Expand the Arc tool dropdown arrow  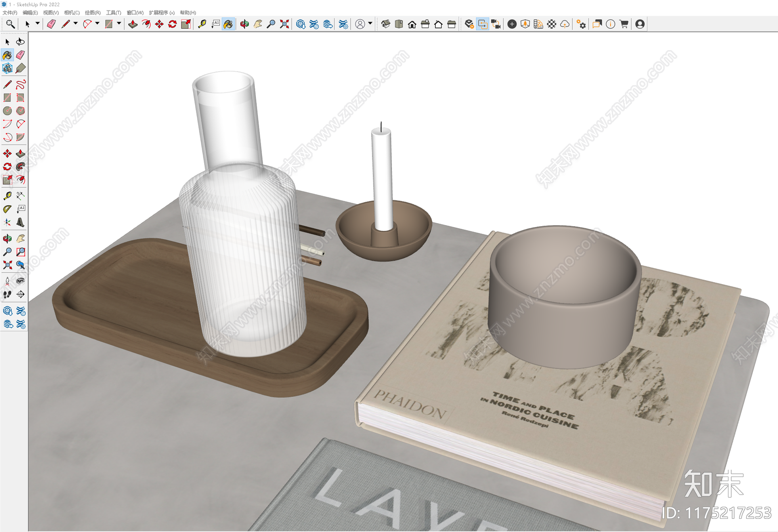click(x=97, y=23)
